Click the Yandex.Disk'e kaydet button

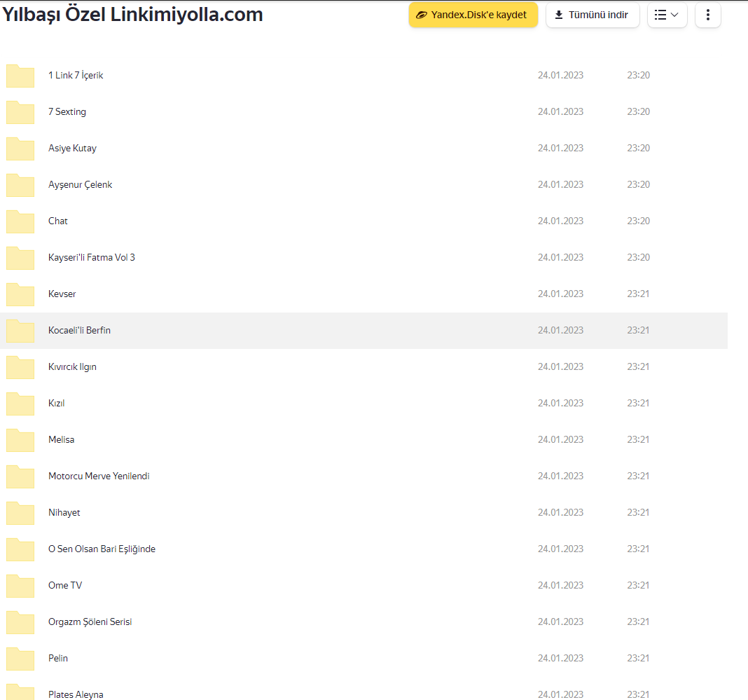tap(473, 15)
